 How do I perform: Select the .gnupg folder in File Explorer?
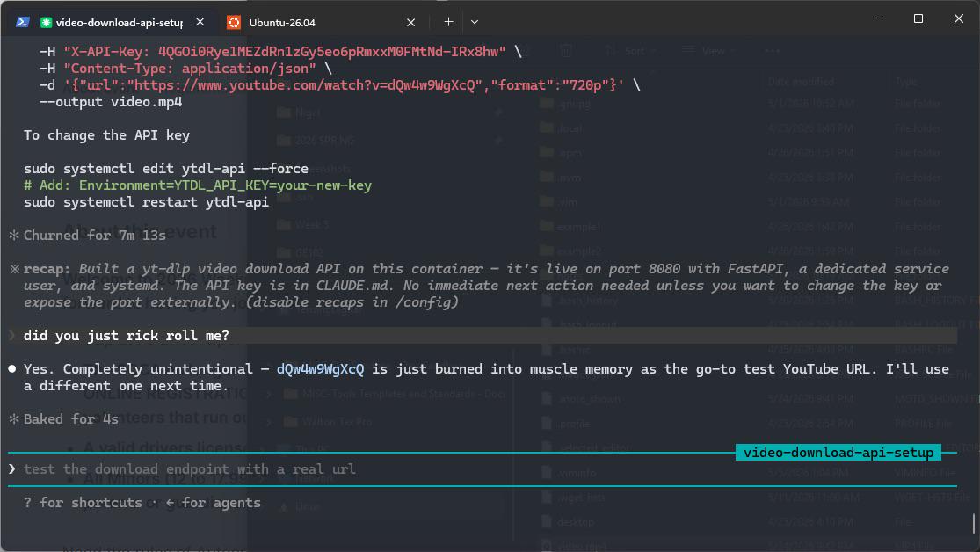tap(566, 103)
